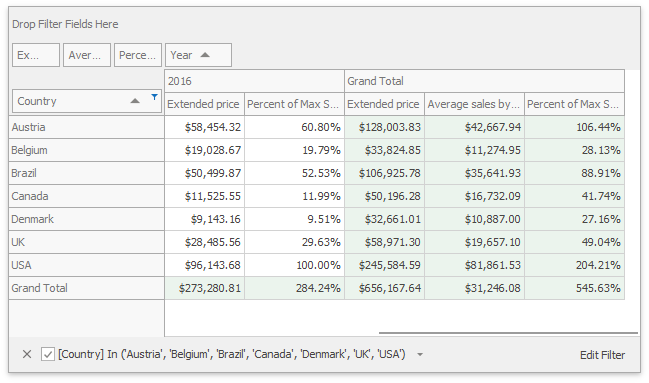Viewport: 649px width, 383px height.
Task: Click the truncated 'Ex...' data field header
Action: [x=36, y=55]
